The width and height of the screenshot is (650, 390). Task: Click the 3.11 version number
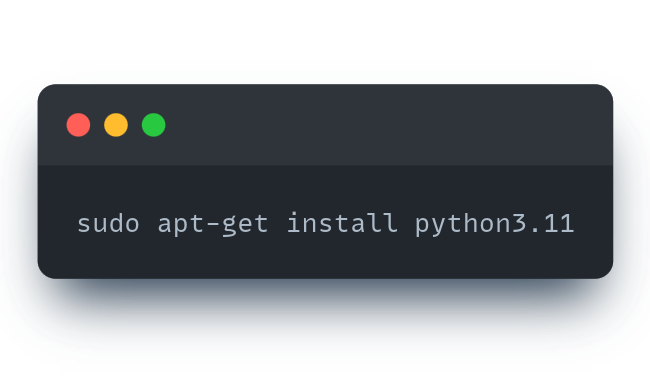click(543, 224)
